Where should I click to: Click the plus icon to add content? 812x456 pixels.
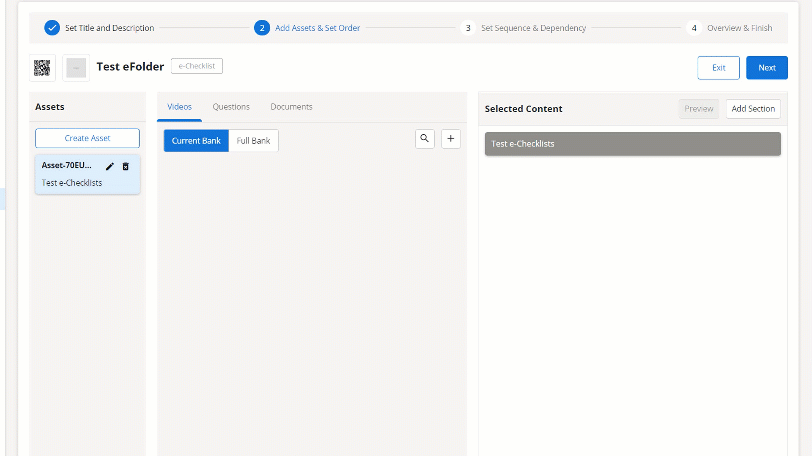[451, 139]
